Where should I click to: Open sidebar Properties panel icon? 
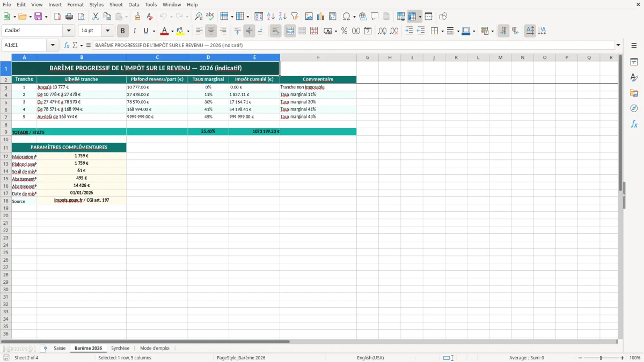coord(634,62)
